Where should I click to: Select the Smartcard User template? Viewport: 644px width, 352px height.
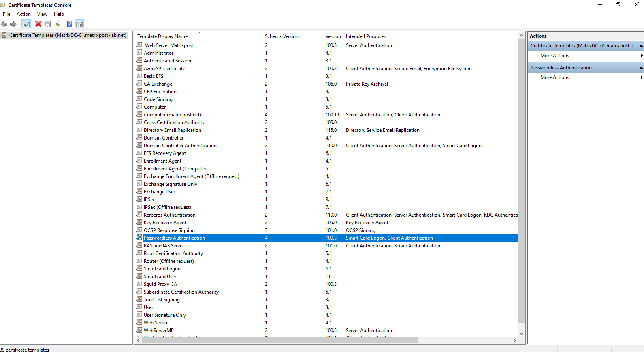click(x=160, y=277)
